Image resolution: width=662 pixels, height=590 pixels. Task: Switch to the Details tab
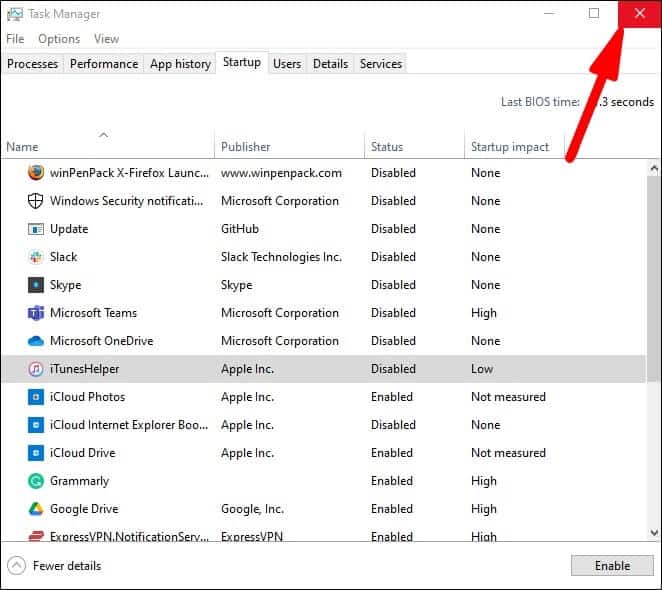coord(331,64)
